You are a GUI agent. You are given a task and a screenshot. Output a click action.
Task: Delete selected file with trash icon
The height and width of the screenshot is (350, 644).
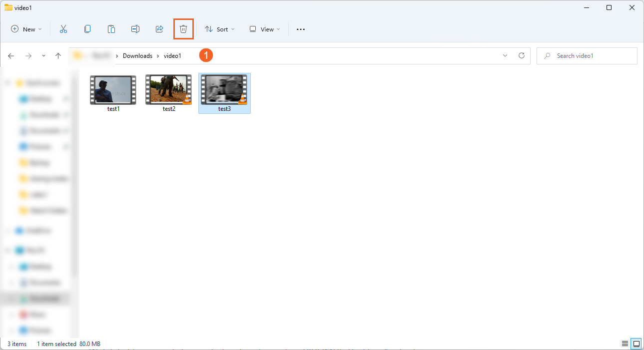pyautogui.click(x=183, y=29)
